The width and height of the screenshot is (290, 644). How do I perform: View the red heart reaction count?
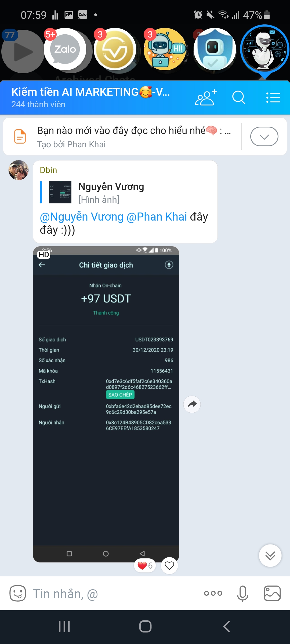(x=145, y=565)
